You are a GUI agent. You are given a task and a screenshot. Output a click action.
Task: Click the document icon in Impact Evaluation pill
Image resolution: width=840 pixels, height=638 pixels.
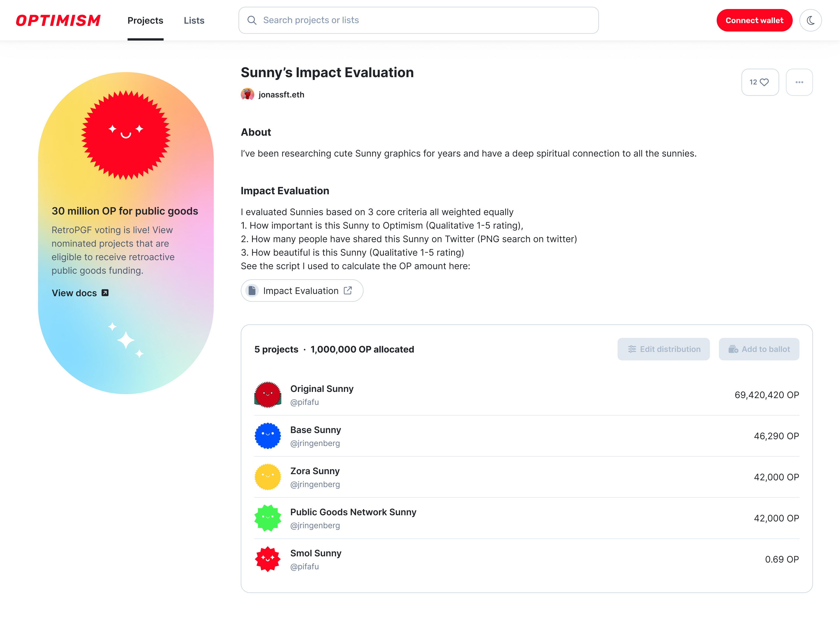pos(252,291)
